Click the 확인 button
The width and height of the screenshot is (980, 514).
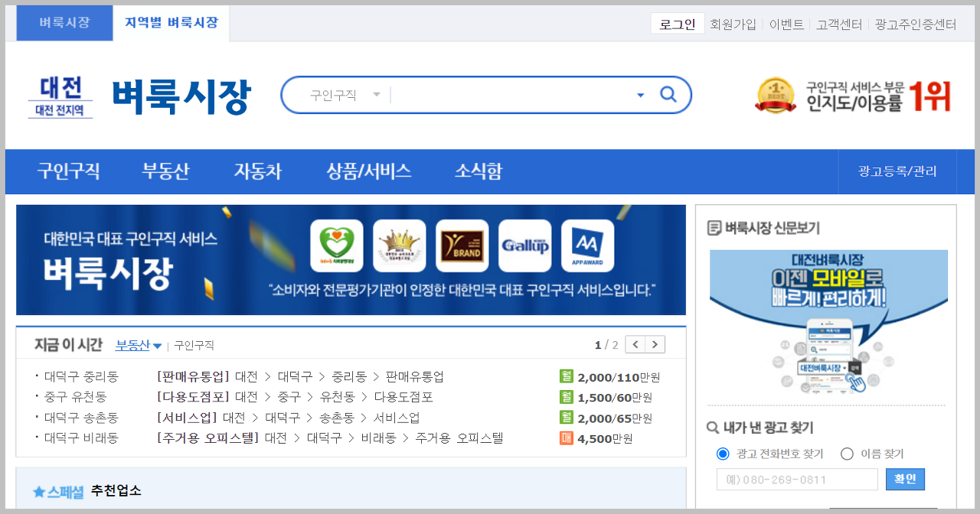905,480
